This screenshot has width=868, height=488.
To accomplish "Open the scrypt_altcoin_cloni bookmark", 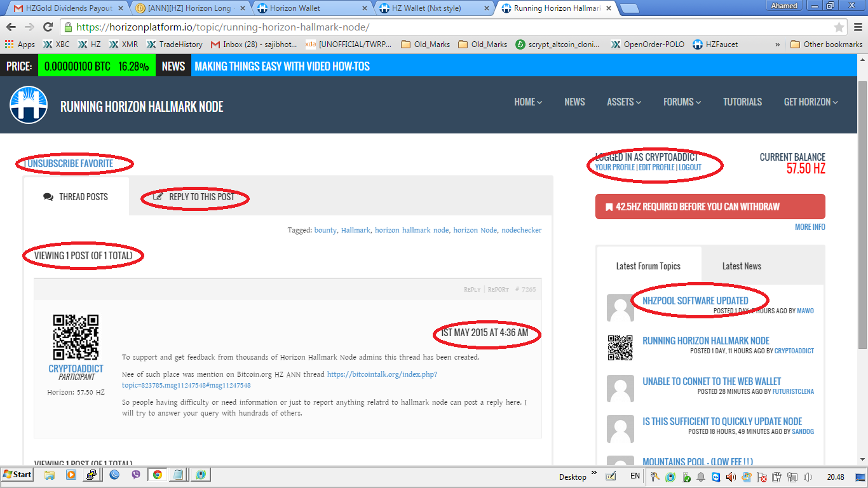I will click(x=559, y=44).
